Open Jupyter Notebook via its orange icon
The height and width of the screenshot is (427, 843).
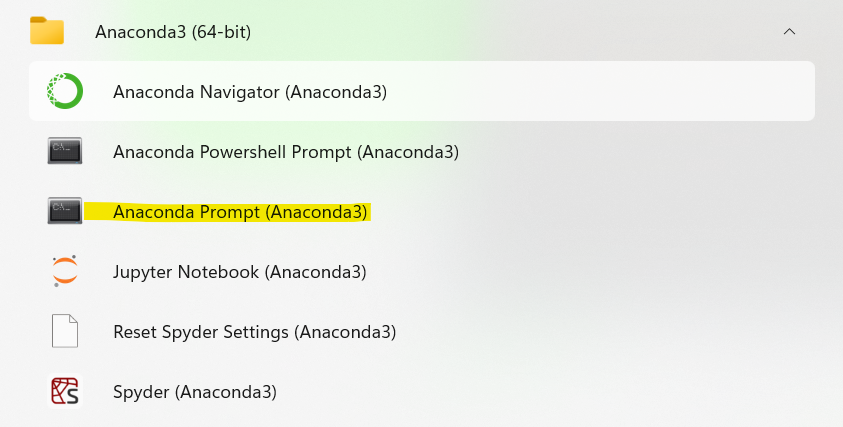(65, 271)
